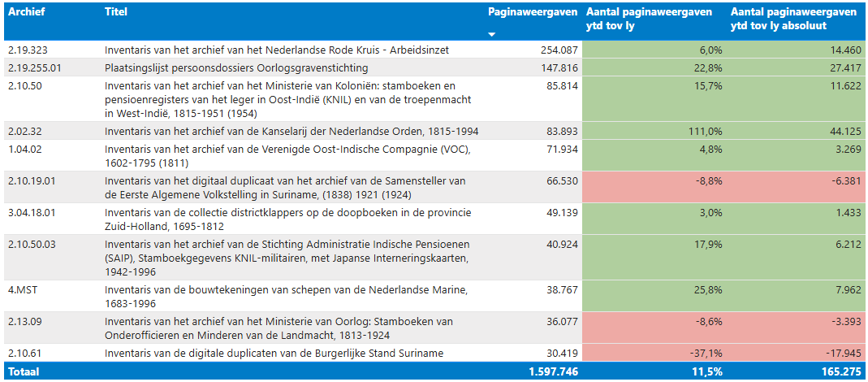The width and height of the screenshot is (868, 382).
Task: Sort by the Titel column header
Action: (x=116, y=12)
